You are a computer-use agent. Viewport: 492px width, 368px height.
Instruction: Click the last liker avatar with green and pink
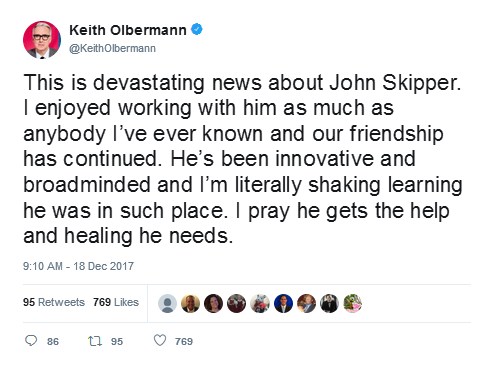tap(353, 303)
